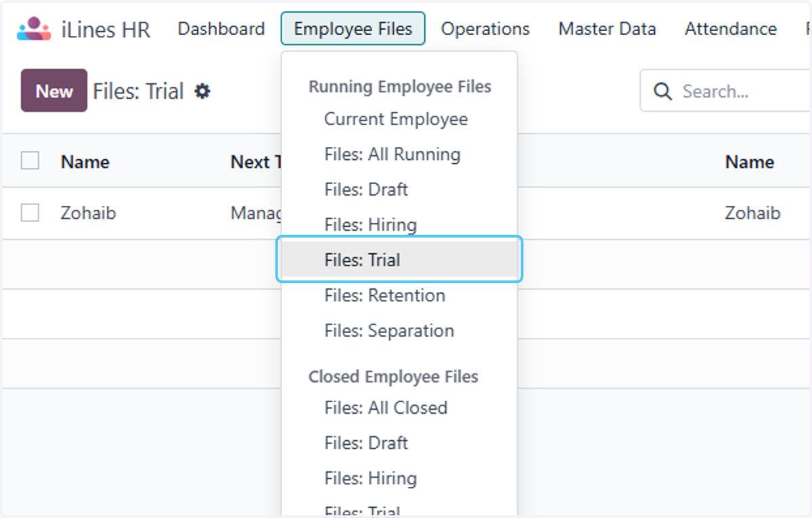
Task: Sort by the left Name column header
Action: (x=85, y=162)
